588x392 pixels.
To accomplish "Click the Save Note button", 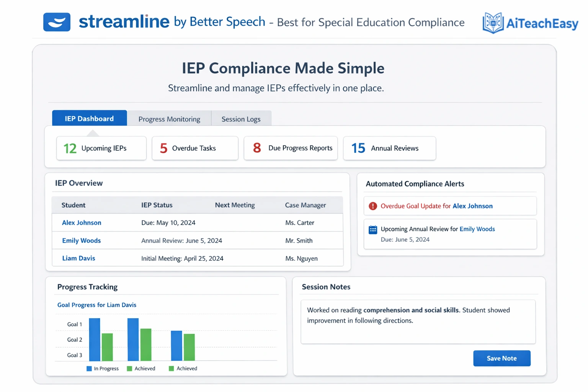I will pos(502,358).
